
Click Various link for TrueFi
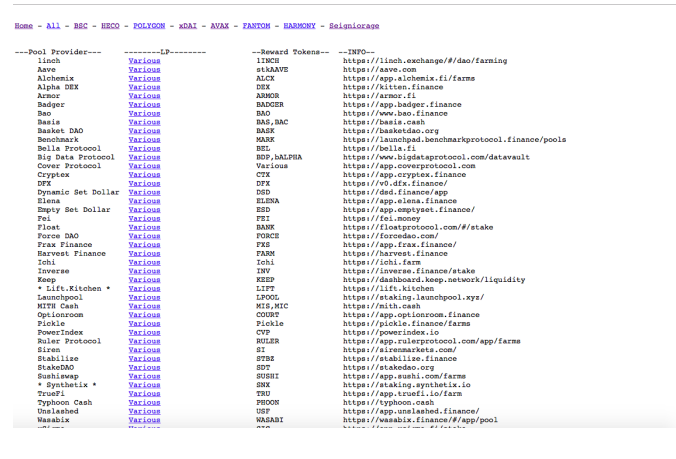click(x=144, y=394)
